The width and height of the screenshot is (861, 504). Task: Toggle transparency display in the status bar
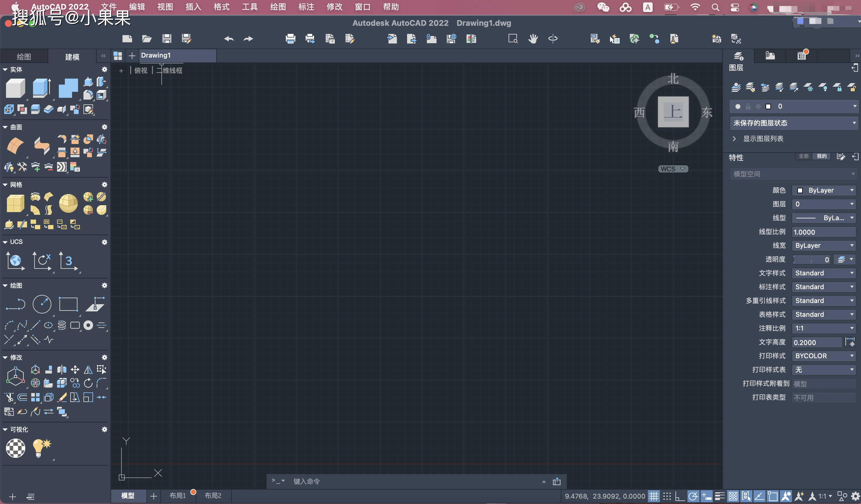[x=733, y=496]
